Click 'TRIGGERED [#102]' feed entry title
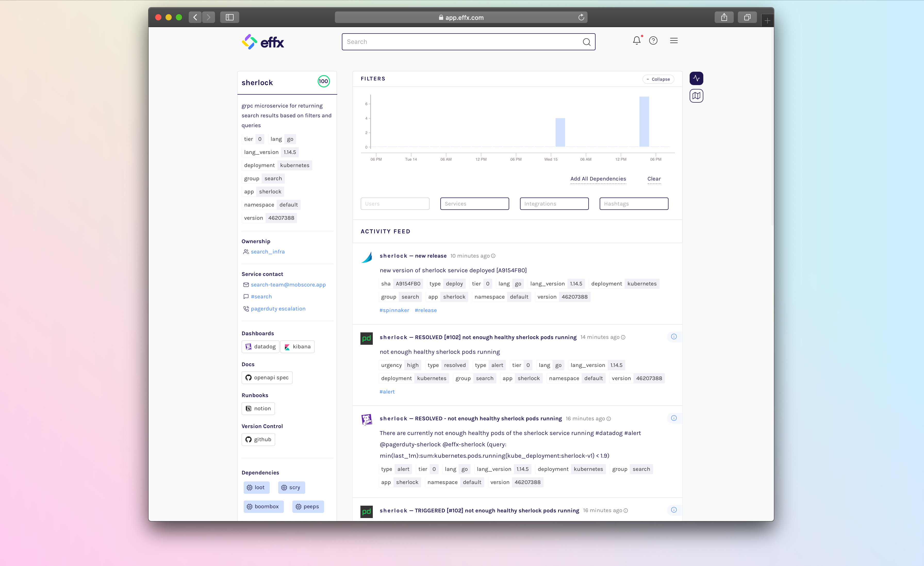This screenshot has height=566, width=924. 479,511
